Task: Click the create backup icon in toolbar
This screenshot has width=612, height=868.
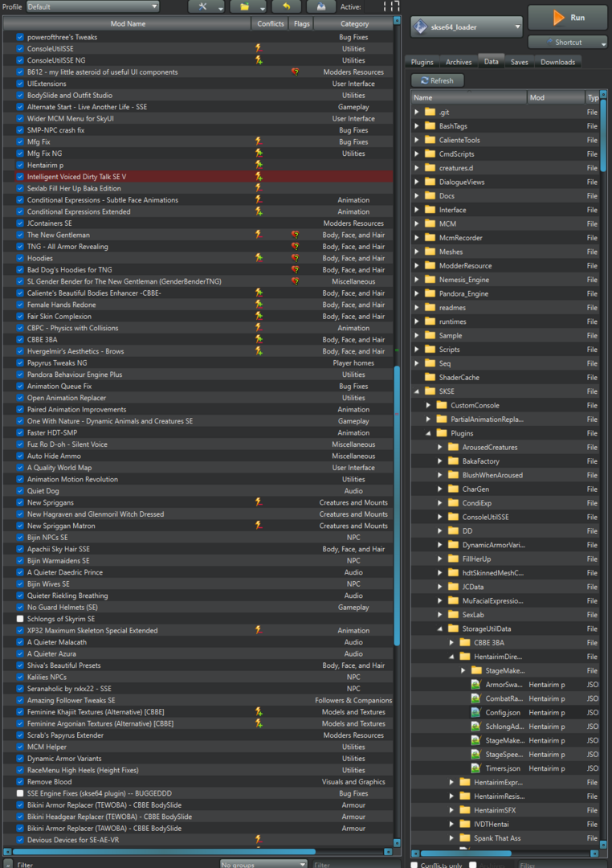Action: click(x=321, y=6)
